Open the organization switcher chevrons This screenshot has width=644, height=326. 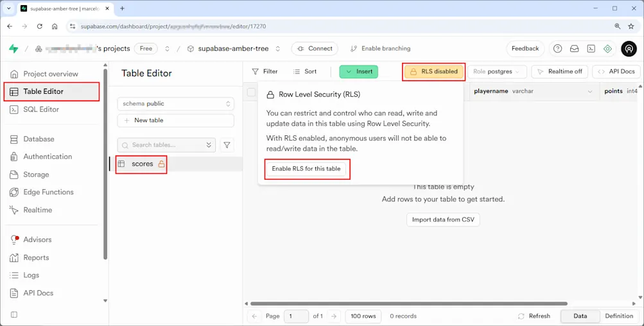tap(167, 49)
